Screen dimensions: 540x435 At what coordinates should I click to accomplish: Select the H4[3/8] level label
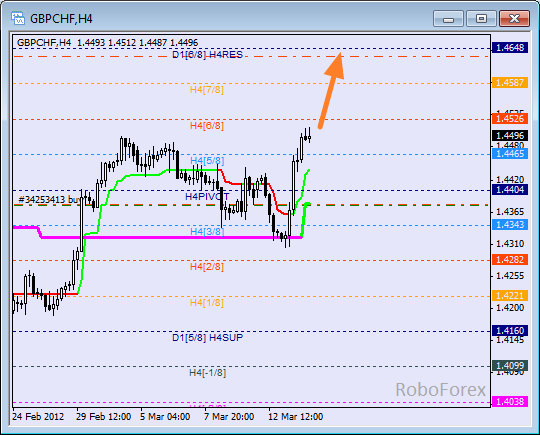point(207,231)
